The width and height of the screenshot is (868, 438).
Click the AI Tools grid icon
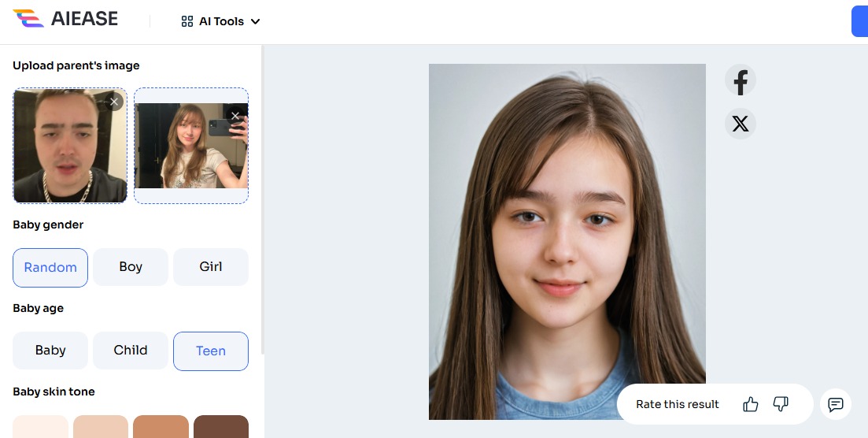click(187, 21)
